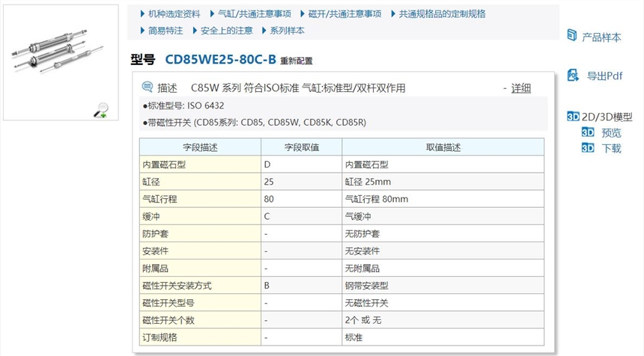644x356 pixels.
Task: Click the 气缸行程 field row label
Action: tap(200, 199)
